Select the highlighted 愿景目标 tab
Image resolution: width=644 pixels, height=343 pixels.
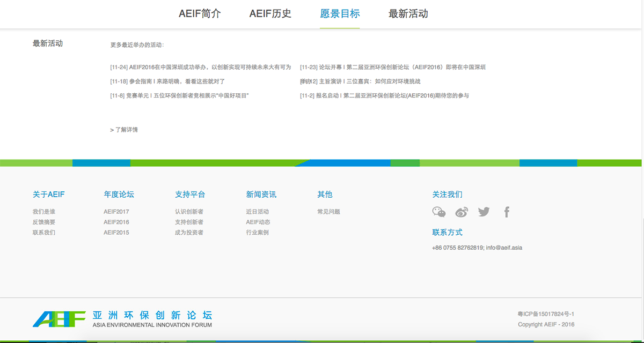pos(339,13)
